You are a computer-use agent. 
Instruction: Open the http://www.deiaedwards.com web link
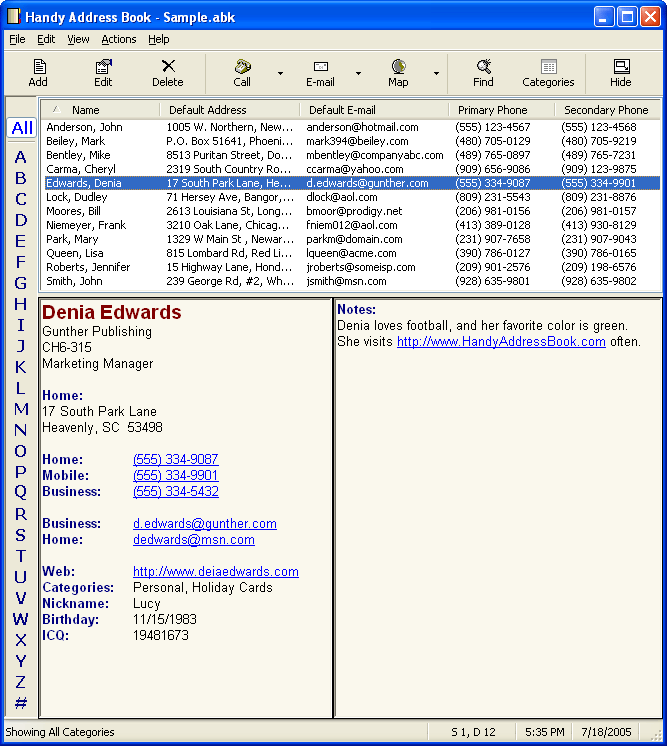[216, 571]
